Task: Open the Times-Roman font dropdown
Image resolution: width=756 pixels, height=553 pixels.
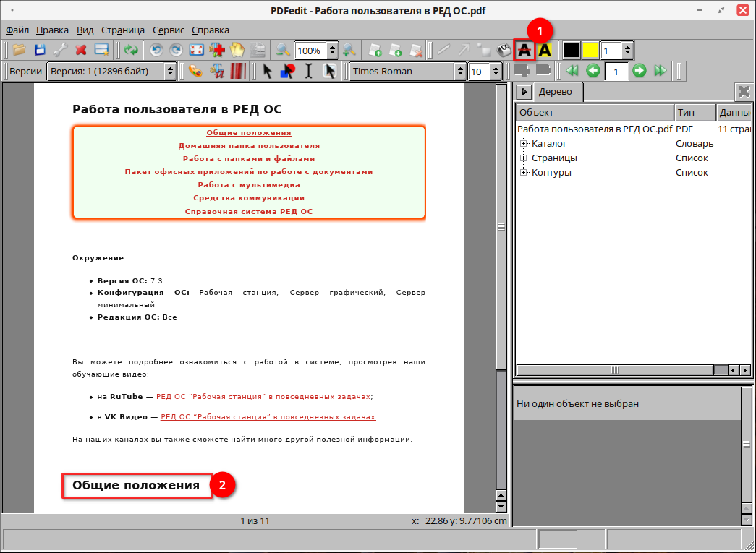Action: click(407, 71)
